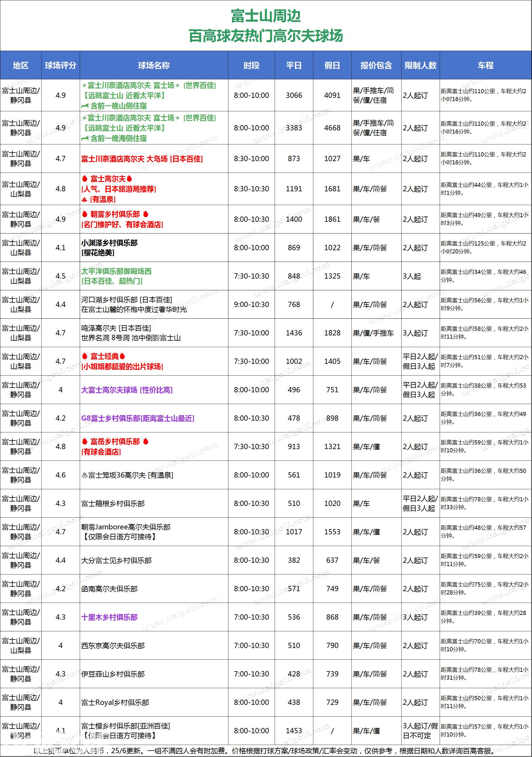The height and width of the screenshot is (757, 532).
Task: Click the bed icon beside 含前一晚山侧住宿
Action: [85, 106]
